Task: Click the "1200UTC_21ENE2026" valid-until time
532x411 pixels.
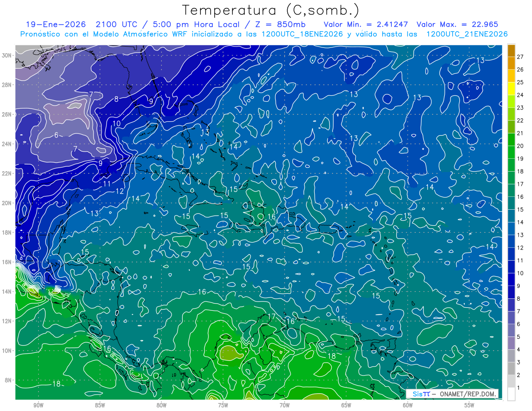Action: pos(466,34)
